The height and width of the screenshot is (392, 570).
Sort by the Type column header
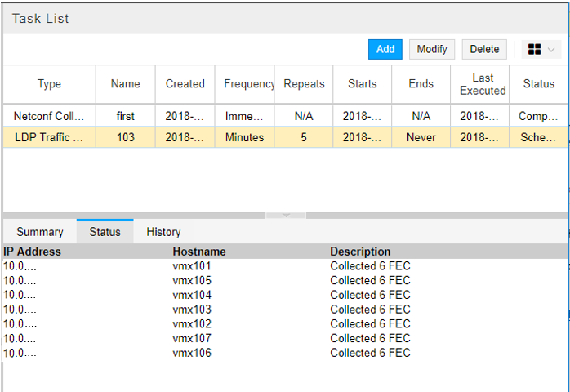[49, 84]
